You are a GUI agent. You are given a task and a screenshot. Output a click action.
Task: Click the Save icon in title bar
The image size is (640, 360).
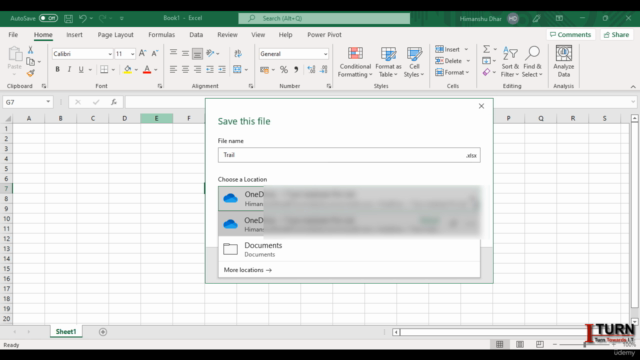[69, 18]
